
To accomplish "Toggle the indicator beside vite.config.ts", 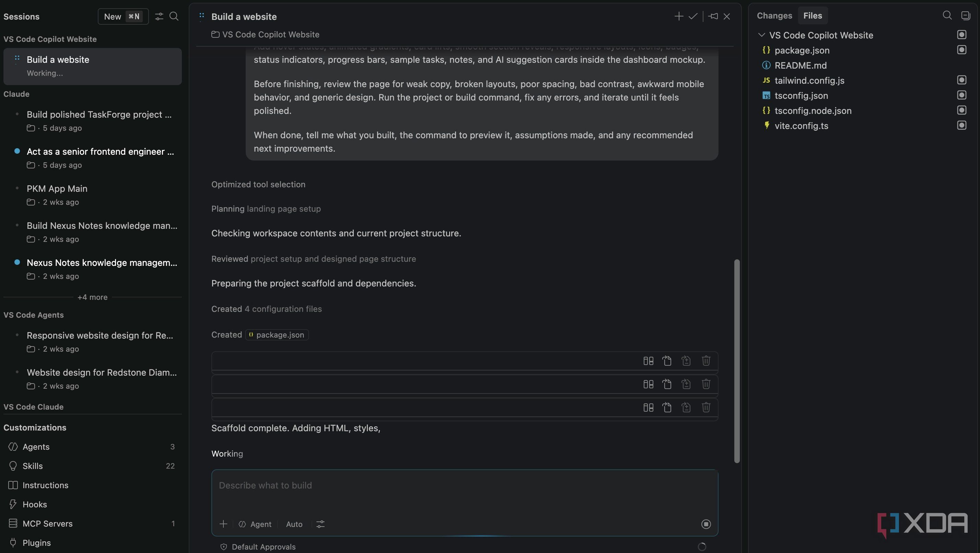I will pyautogui.click(x=961, y=125).
